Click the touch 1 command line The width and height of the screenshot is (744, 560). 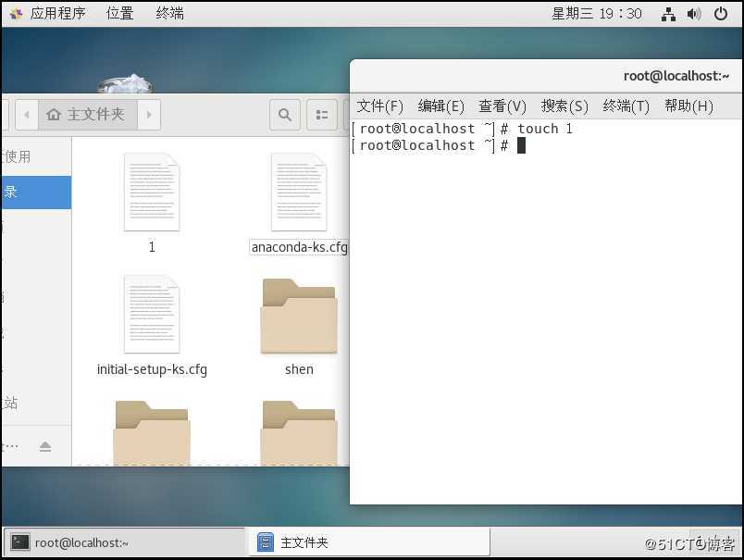pos(463,129)
